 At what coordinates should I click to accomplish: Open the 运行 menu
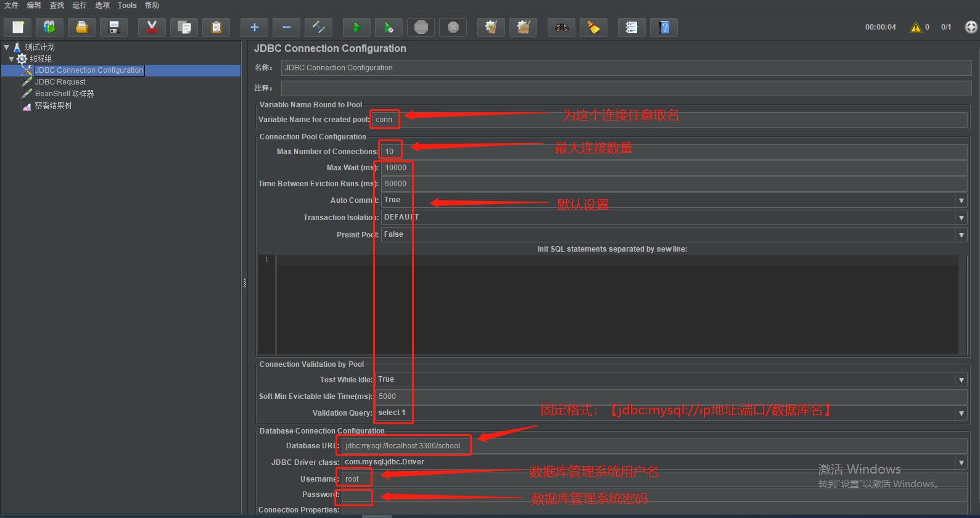80,6
